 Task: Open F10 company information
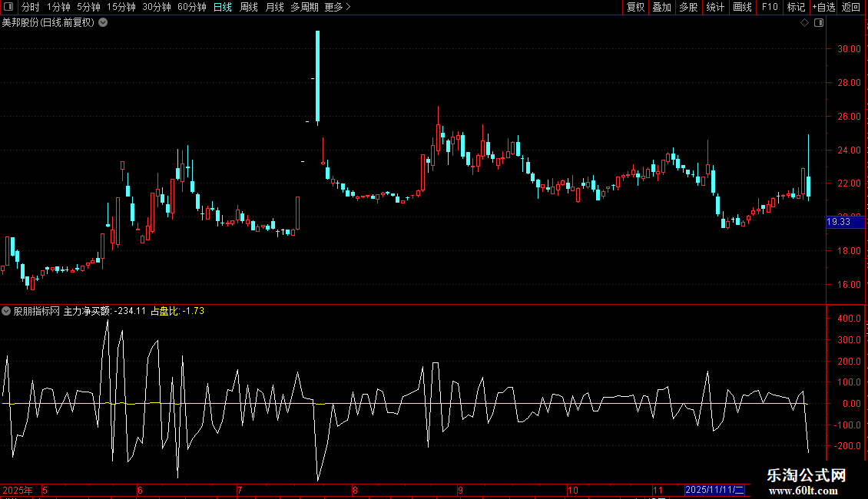click(770, 7)
